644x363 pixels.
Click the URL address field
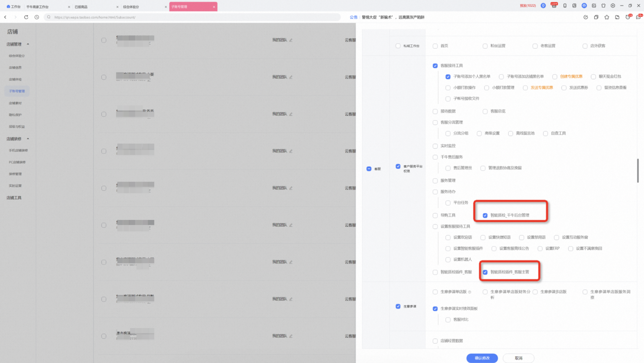point(192,17)
